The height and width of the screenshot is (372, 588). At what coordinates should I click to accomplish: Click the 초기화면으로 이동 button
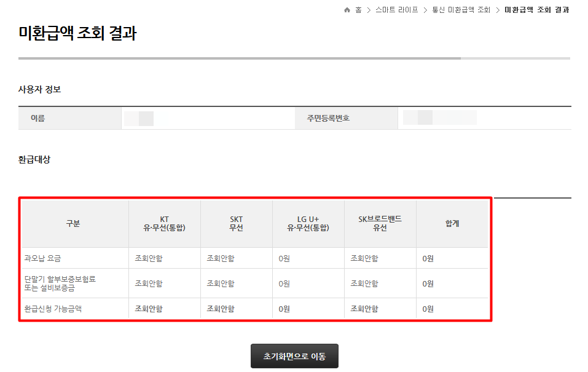pos(294,356)
